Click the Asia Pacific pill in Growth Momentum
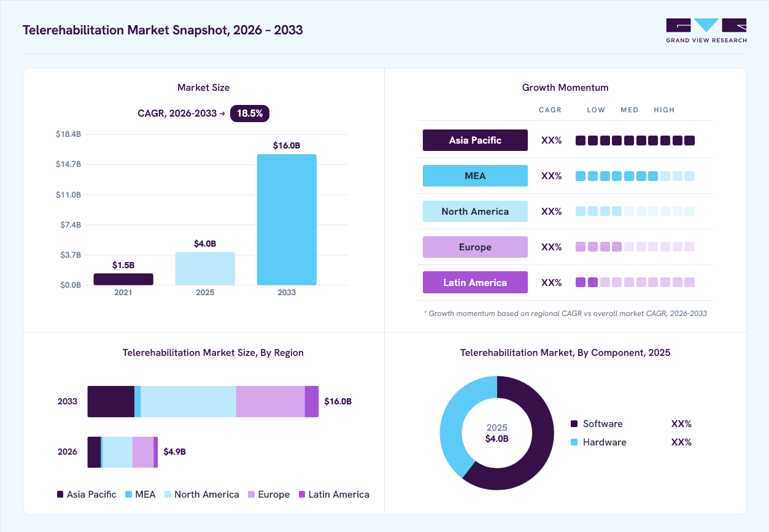769x532 pixels. pyautogui.click(x=475, y=140)
